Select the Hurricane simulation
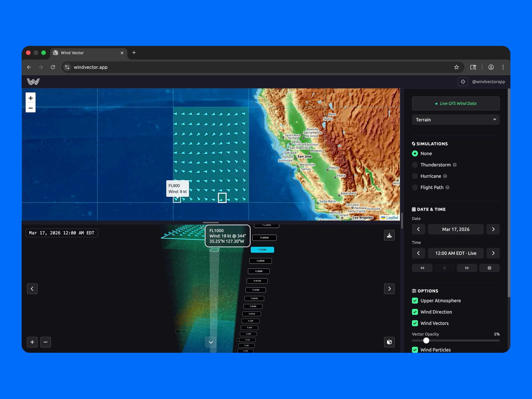This screenshot has height=399, width=532. (x=415, y=176)
